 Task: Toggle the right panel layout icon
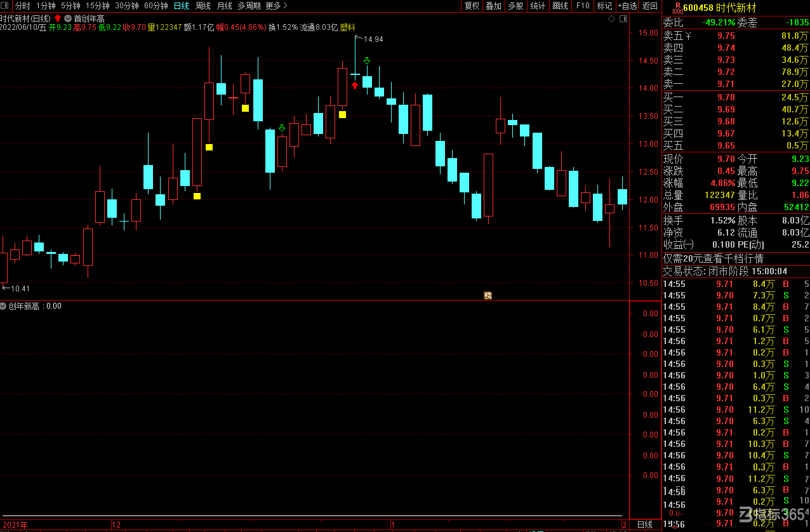tap(623, 19)
